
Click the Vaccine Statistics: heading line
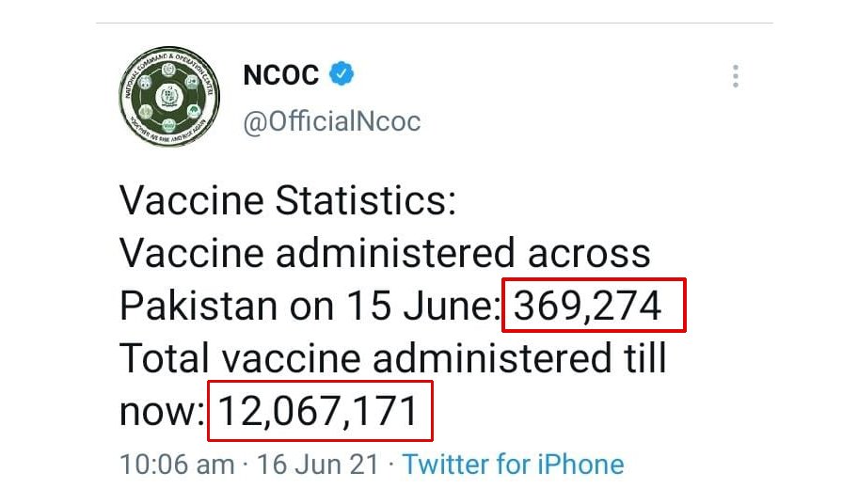click(x=287, y=201)
